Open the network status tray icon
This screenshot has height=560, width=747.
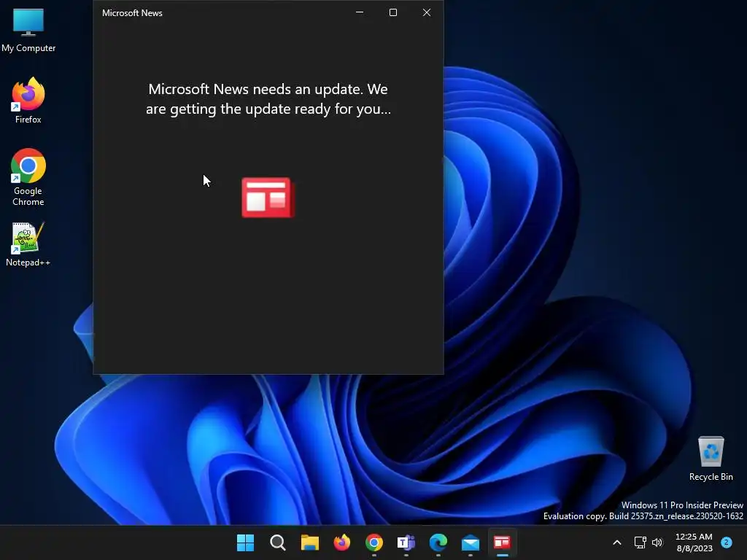pos(640,542)
